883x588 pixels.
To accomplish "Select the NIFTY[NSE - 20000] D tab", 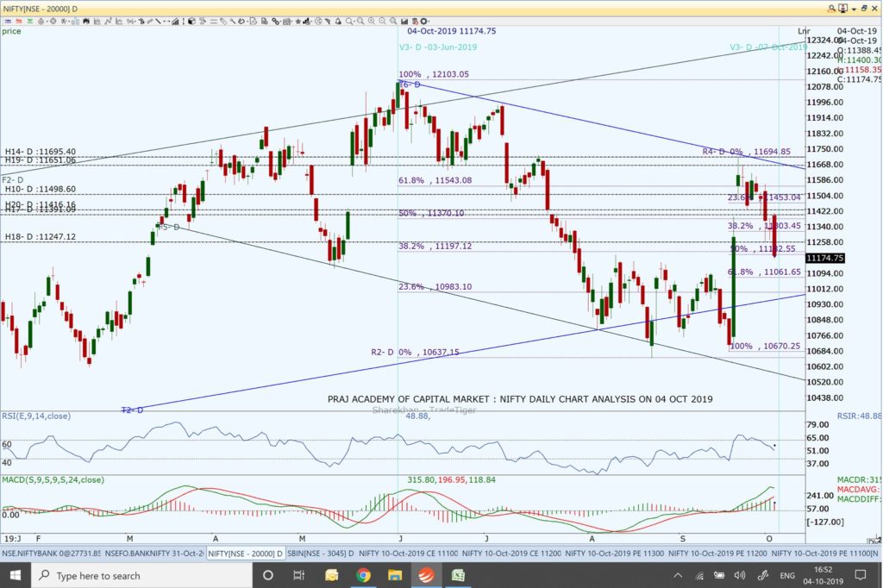I will coord(245,554).
